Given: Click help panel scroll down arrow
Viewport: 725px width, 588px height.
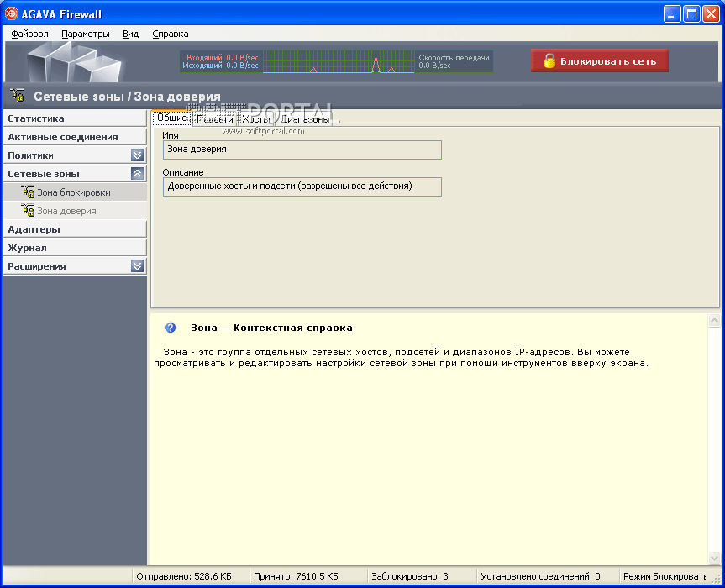Looking at the screenshot, I should (x=714, y=558).
